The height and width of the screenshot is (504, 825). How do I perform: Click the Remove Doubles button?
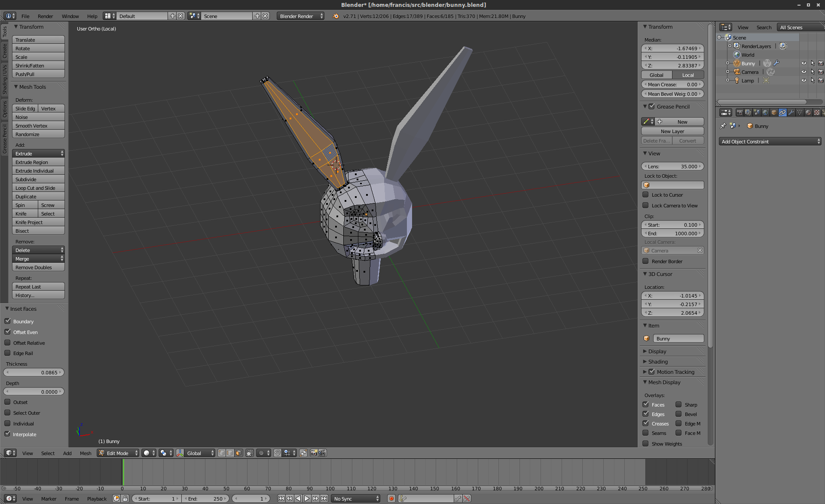(x=38, y=267)
